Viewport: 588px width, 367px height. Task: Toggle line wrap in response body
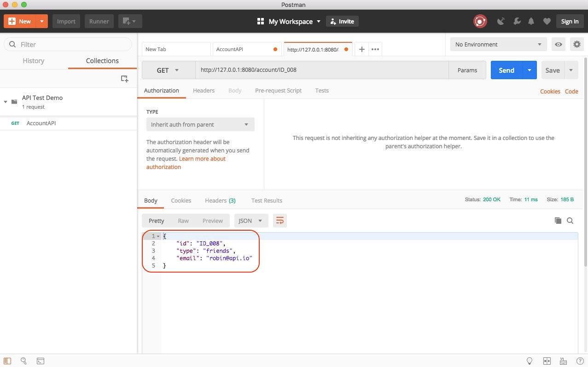click(279, 221)
